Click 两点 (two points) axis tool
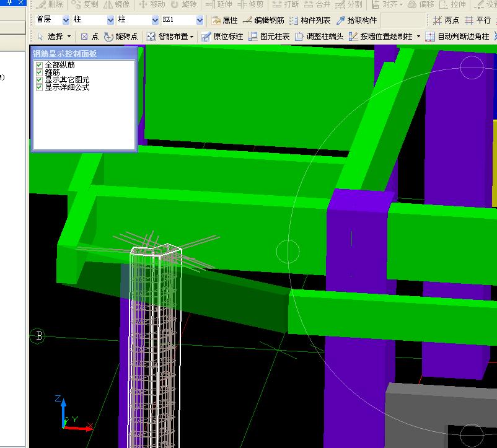 446,20
